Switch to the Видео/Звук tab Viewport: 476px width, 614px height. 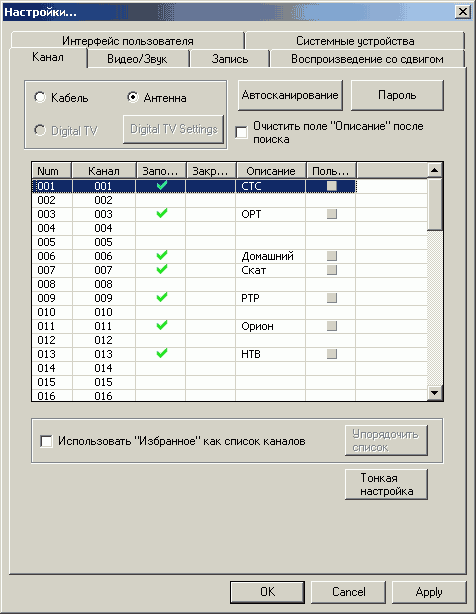point(137,59)
